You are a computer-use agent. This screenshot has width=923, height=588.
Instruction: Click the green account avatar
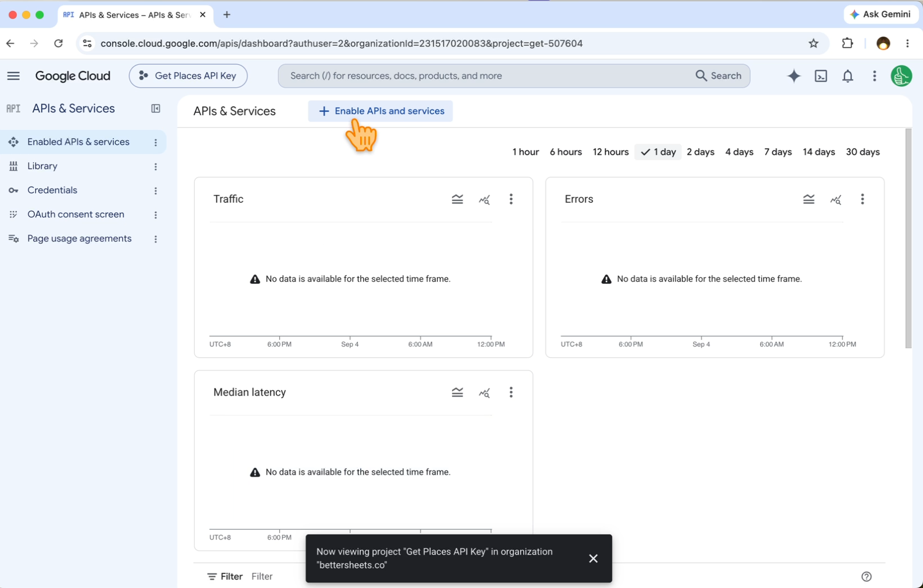(x=901, y=76)
